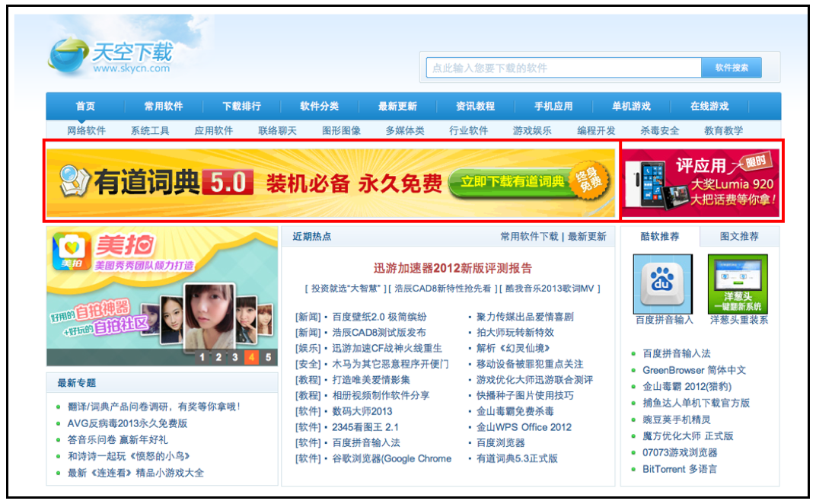
Task: Open the 迅游加速器2012新版评测报告 headline
Action: pyautogui.click(x=453, y=268)
